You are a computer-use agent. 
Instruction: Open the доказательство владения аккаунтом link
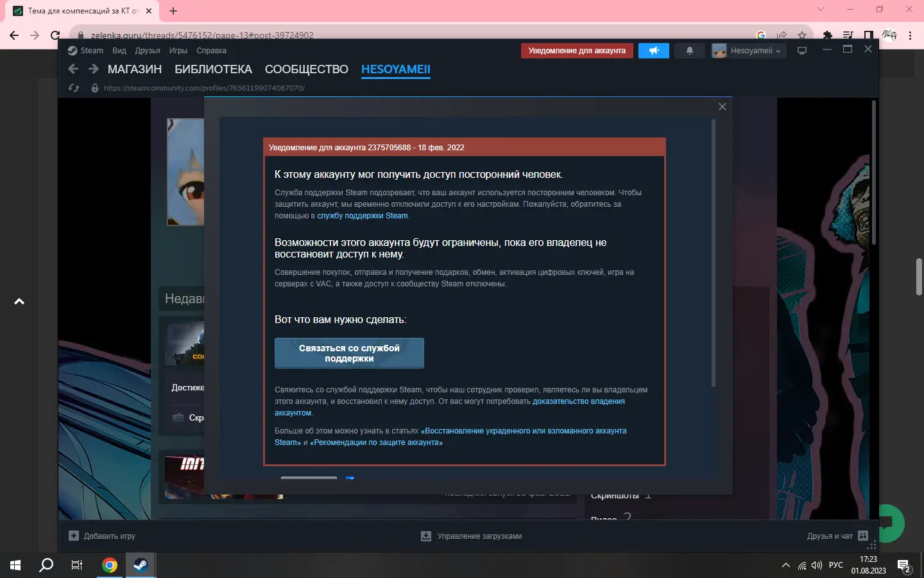(579, 401)
